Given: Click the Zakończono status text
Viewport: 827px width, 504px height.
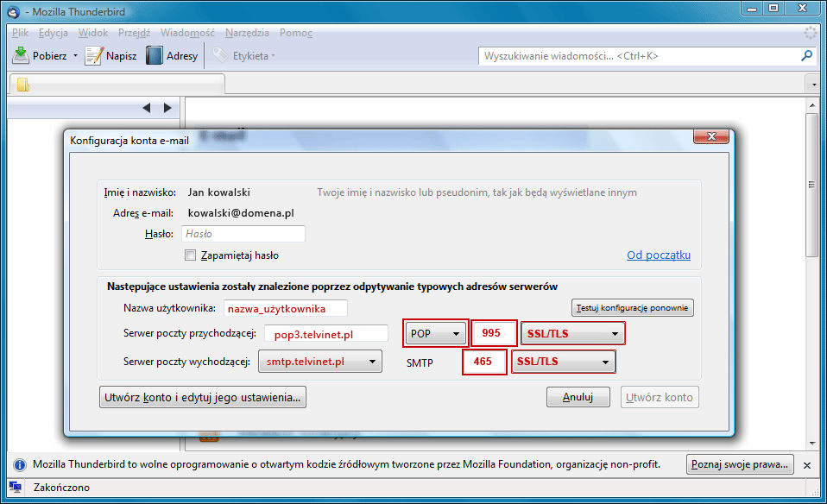Looking at the screenshot, I should [x=61, y=488].
